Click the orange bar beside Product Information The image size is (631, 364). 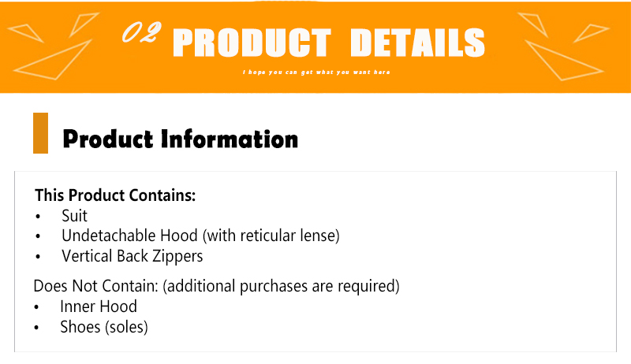click(41, 133)
